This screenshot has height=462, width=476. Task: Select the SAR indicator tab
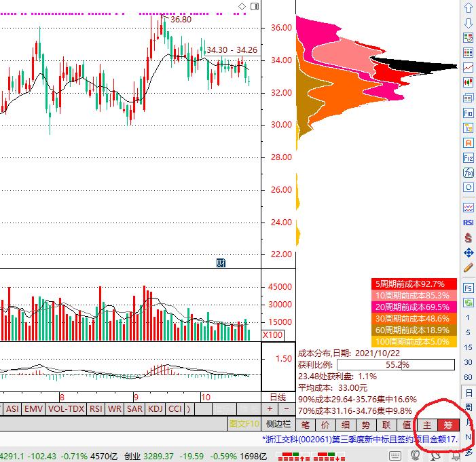[134, 409]
